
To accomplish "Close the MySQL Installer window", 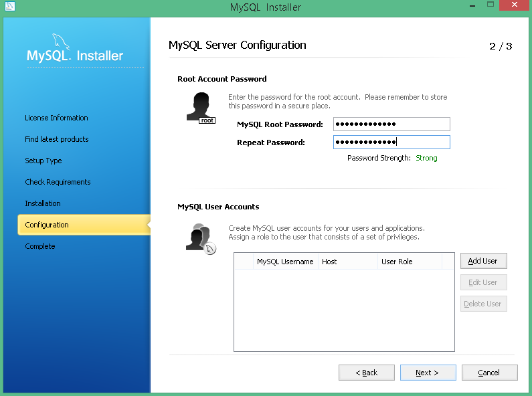I will coord(515,5).
